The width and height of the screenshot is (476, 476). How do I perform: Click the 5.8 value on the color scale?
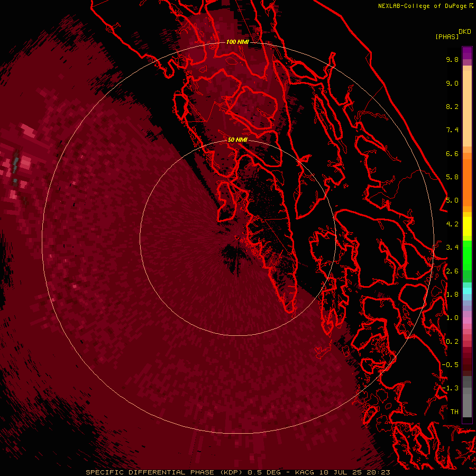coord(452,177)
